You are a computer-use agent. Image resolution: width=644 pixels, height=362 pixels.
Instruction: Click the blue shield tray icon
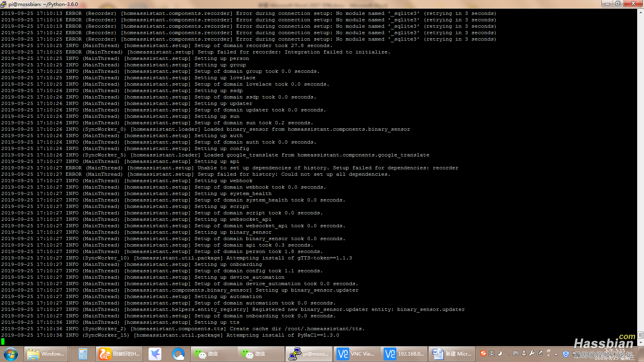click(x=566, y=354)
